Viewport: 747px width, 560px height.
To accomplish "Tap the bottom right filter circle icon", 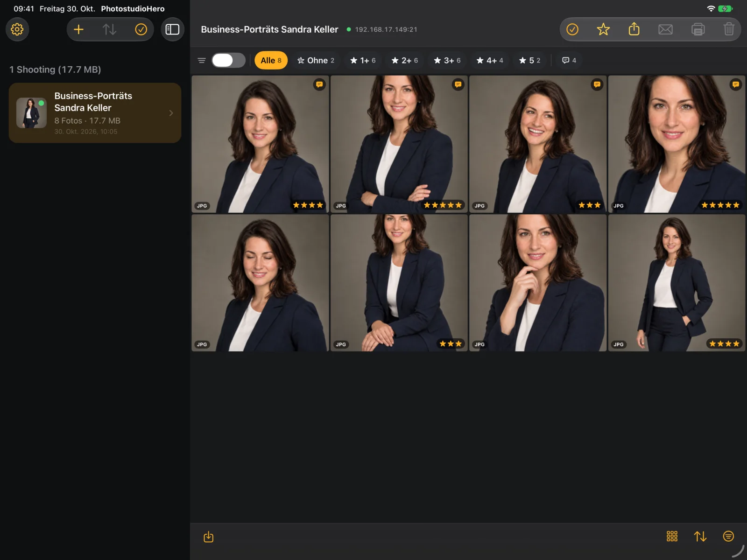I will coord(728,536).
